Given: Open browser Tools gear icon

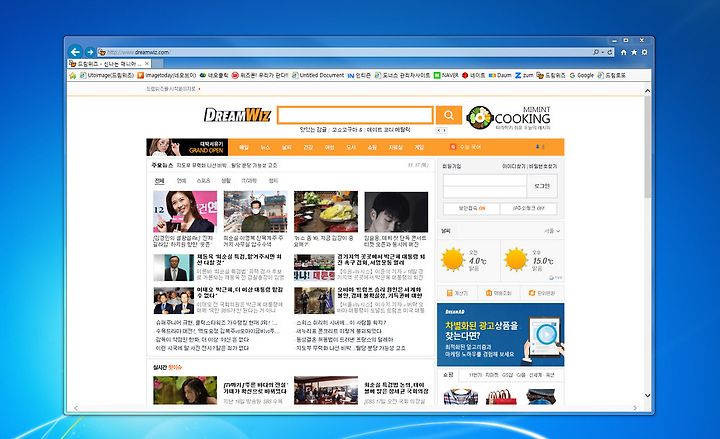Looking at the screenshot, I should (645, 52).
